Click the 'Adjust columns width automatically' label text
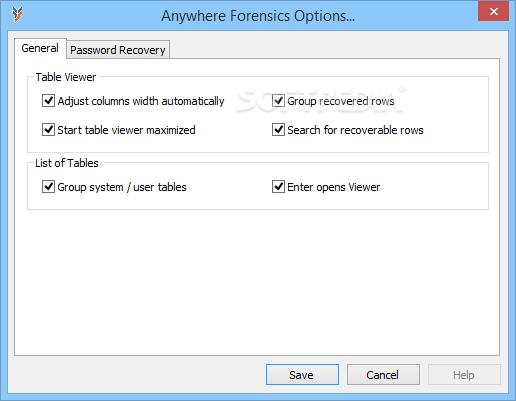 pos(141,101)
